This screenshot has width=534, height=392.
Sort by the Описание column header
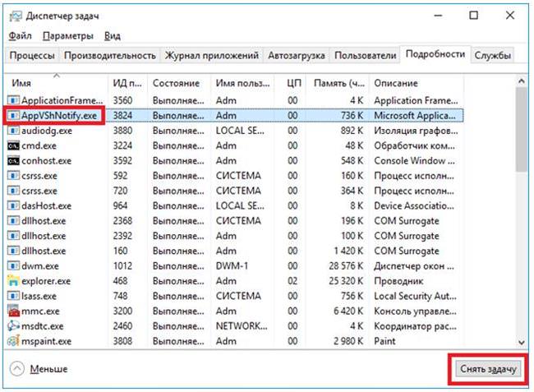click(x=417, y=83)
